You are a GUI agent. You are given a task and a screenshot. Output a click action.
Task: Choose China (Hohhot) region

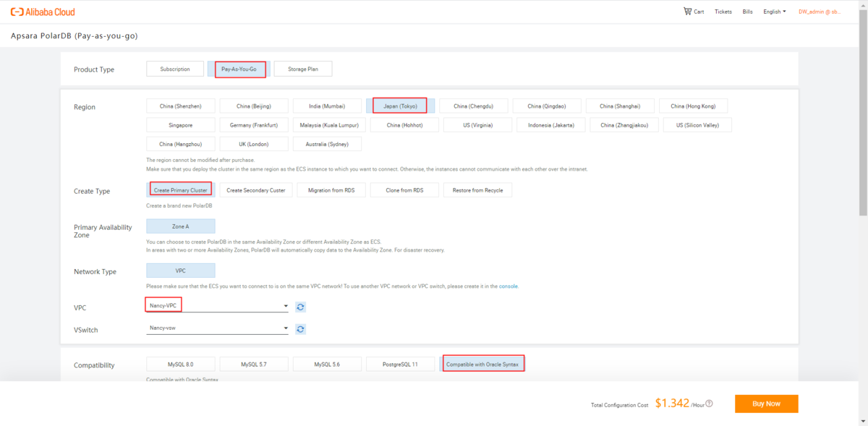tap(404, 124)
